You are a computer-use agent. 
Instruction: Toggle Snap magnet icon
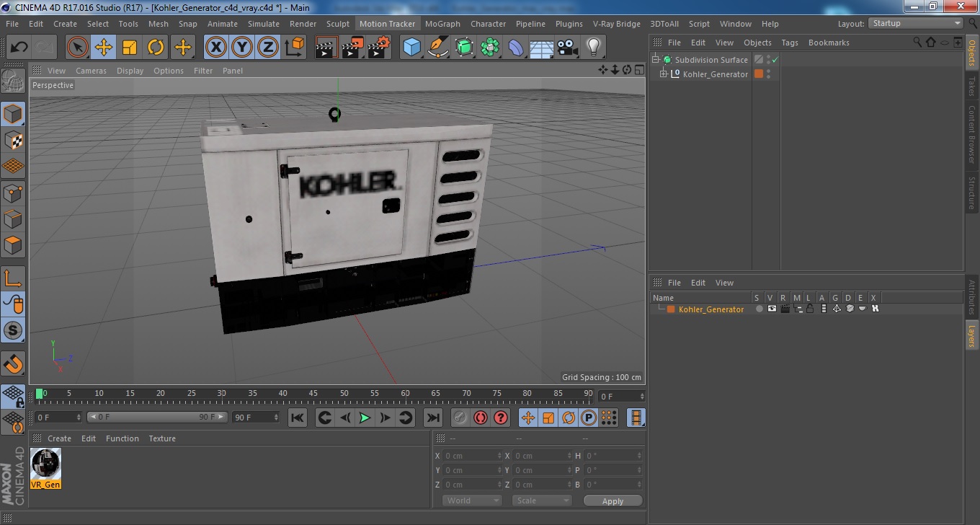click(x=13, y=363)
